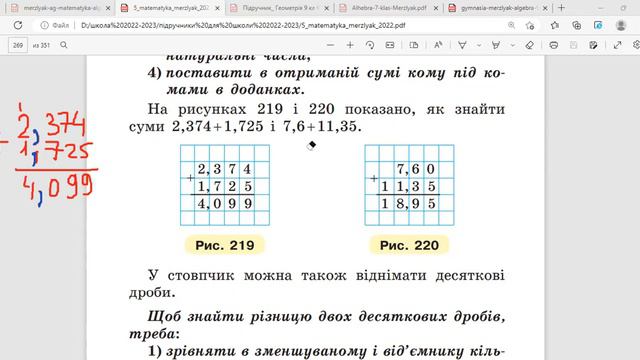The height and width of the screenshot is (360, 640).
Task: Zoom out the PDF with the minus icon
Action: point(331,45)
